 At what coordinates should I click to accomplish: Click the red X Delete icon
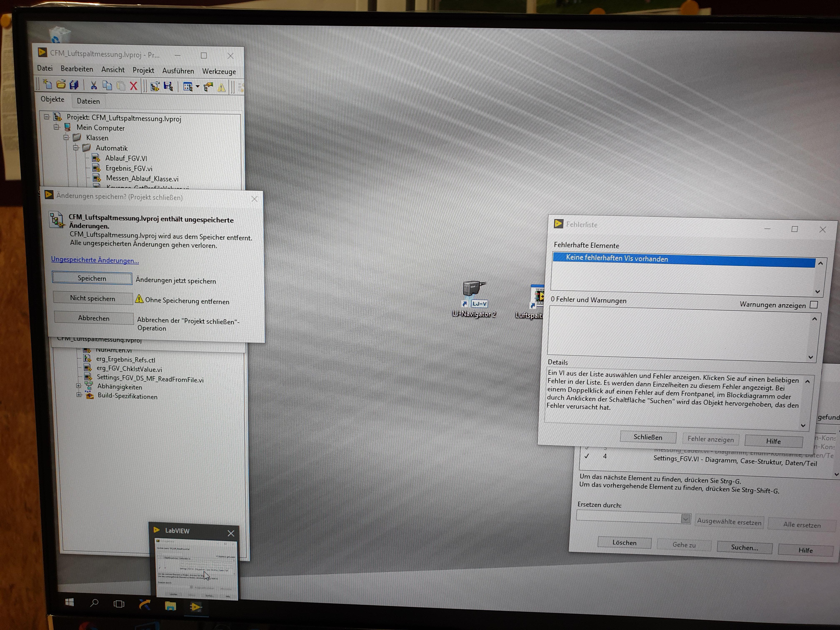click(x=133, y=86)
